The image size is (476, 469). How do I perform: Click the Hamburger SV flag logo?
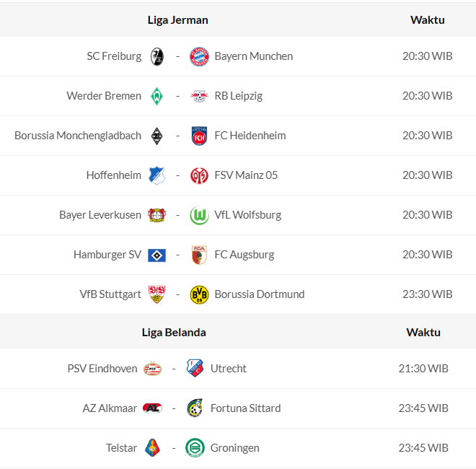[157, 255]
